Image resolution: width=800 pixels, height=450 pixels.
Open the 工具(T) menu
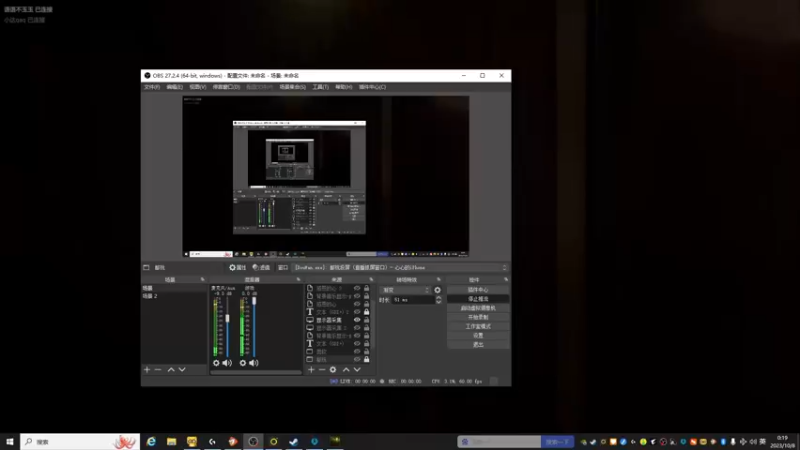pyautogui.click(x=320, y=87)
